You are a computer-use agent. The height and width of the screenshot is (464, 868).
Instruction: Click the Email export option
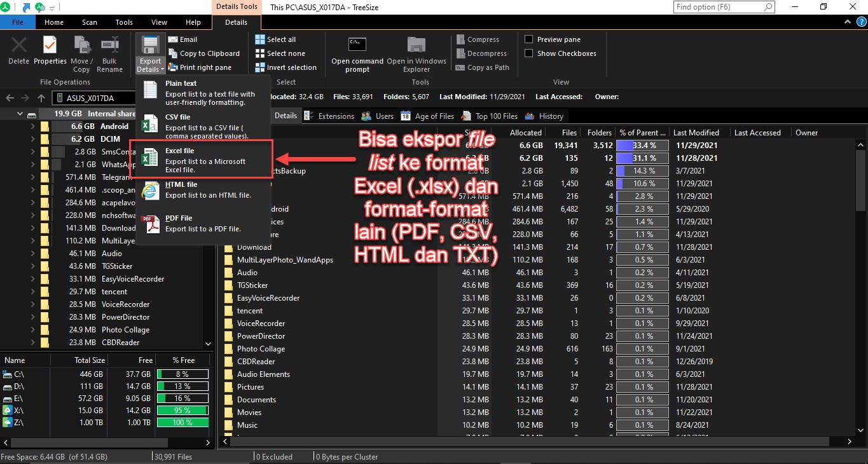pyautogui.click(x=183, y=39)
